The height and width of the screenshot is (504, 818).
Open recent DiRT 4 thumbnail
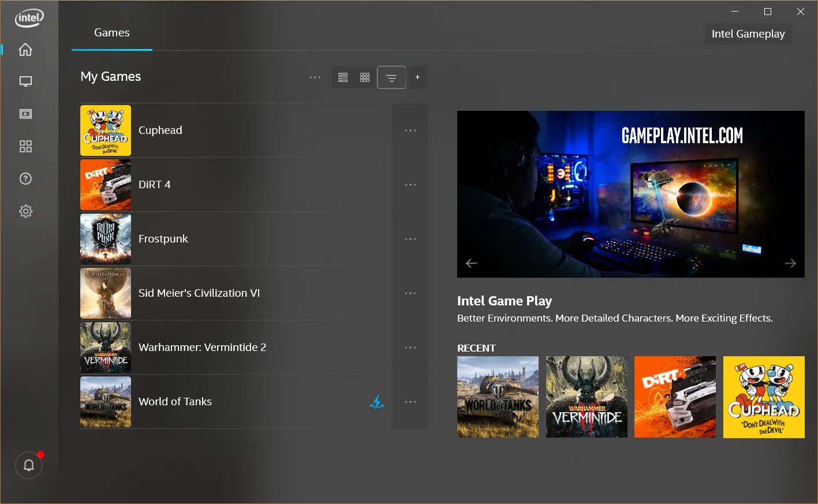(x=675, y=397)
